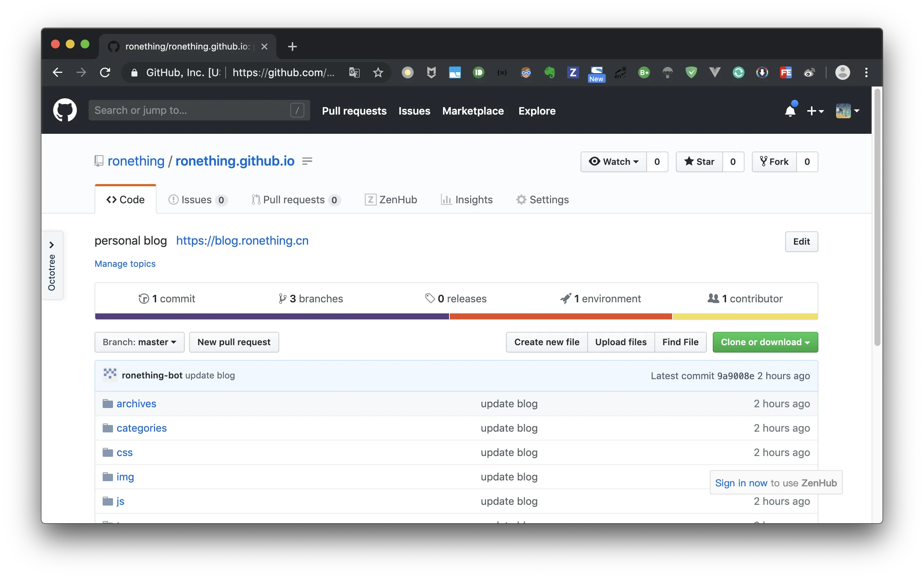Focus the Search or jump to field
This screenshot has width=924, height=578.
tap(199, 110)
